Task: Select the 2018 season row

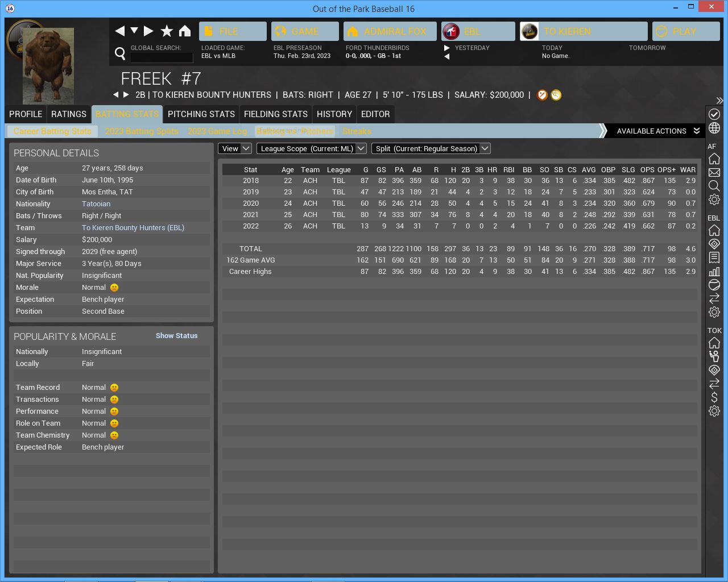Action: [460, 181]
